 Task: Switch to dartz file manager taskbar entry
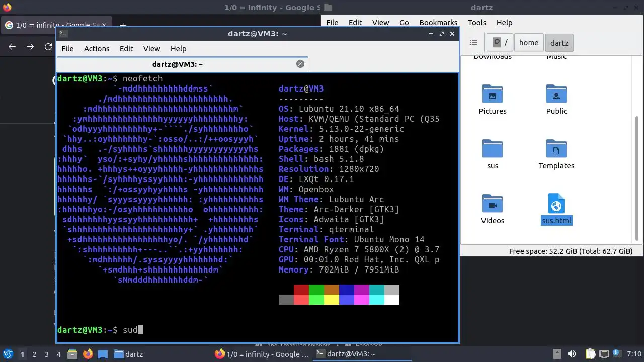tap(128, 354)
